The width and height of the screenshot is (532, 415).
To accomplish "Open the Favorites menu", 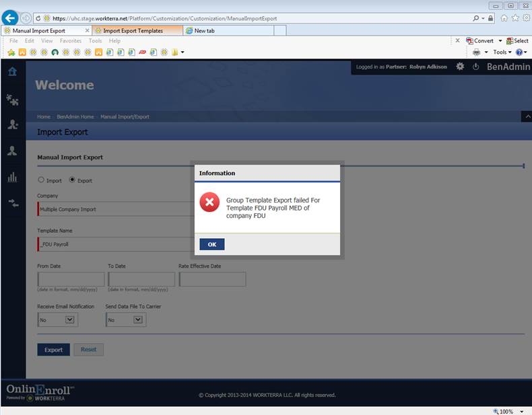I will [71, 41].
